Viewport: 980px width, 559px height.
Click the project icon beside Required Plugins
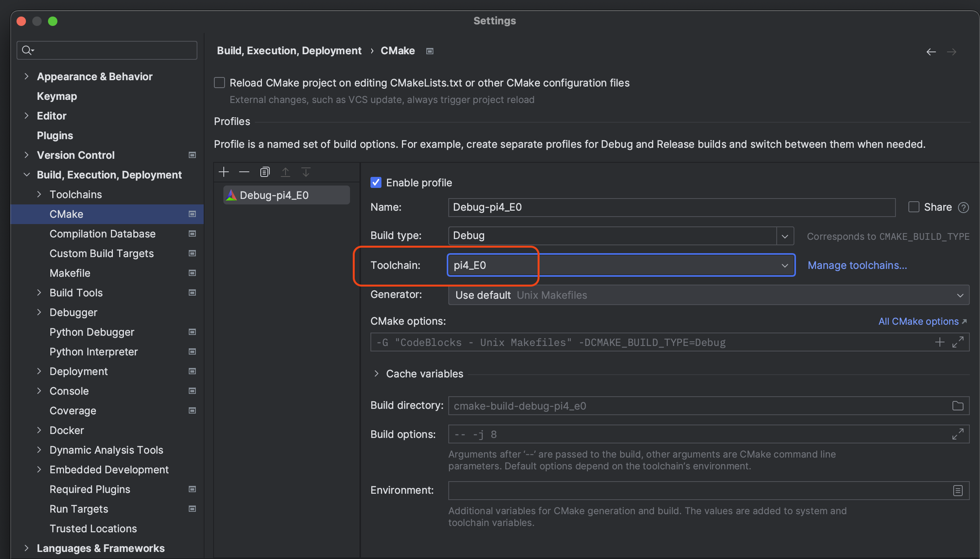(x=192, y=489)
